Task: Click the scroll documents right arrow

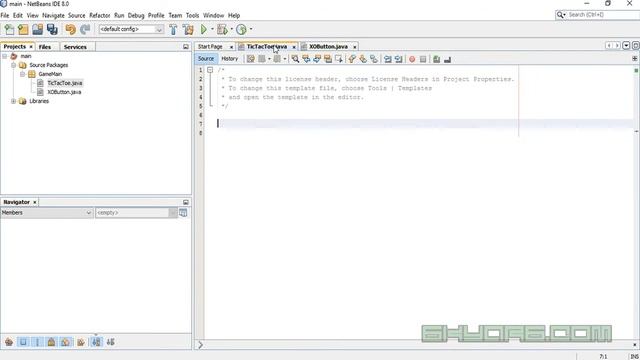Action: [618, 46]
